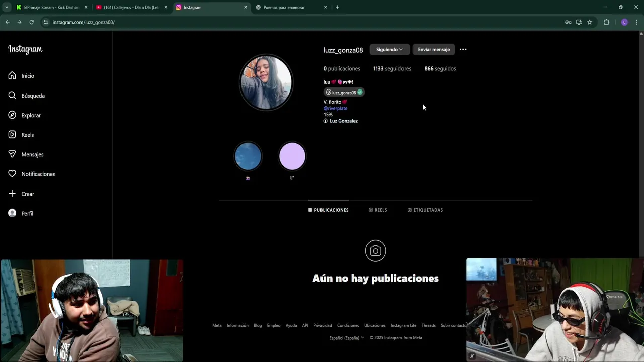Open Luz Gonzalez Facebook link
Image resolution: width=644 pixels, height=362 pixels.
pyautogui.click(x=344, y=121)
